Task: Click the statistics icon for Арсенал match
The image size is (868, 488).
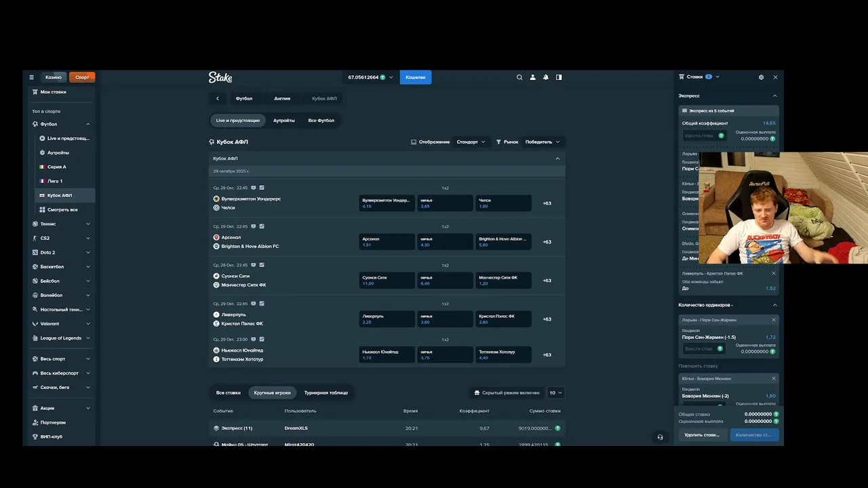Action: (x=262, y=226)
